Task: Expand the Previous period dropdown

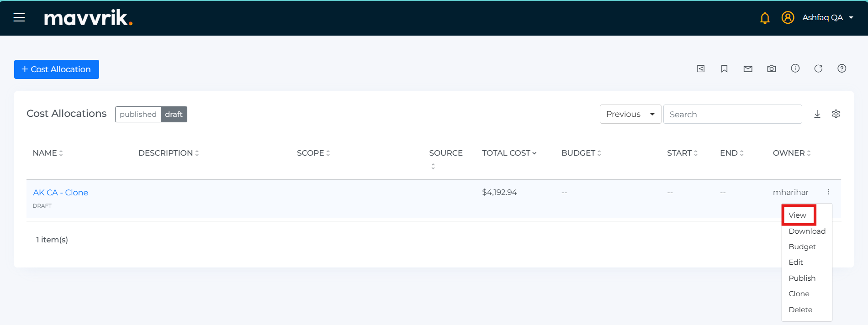Action: 630,114
